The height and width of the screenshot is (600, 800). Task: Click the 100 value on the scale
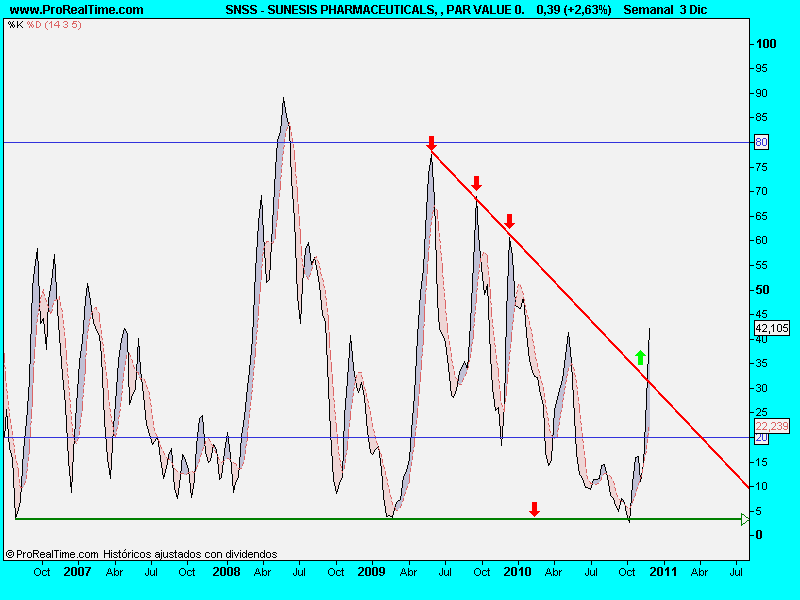pyautogui.click(x=766, y=44)
